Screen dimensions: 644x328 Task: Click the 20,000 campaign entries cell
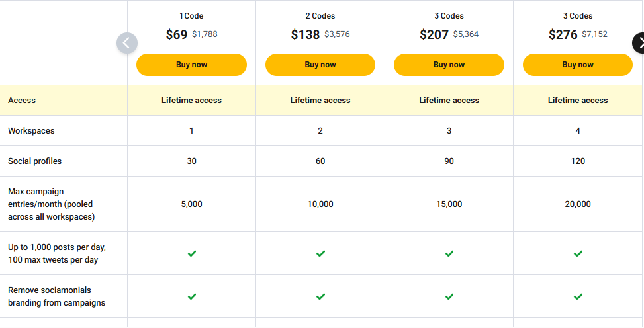click(x=578, y=204)
